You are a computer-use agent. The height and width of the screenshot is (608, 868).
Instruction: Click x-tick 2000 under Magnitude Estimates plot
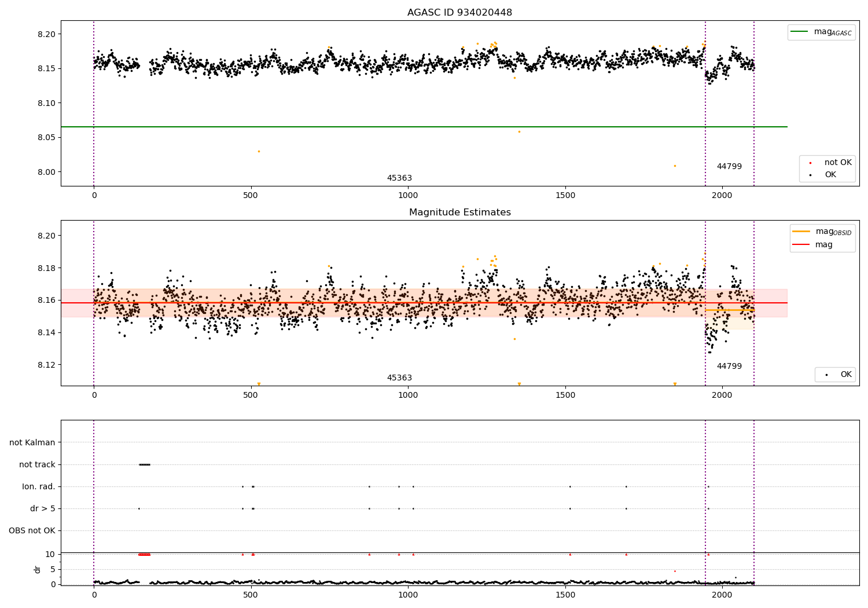pyautogui.click(x=722, y=395)
